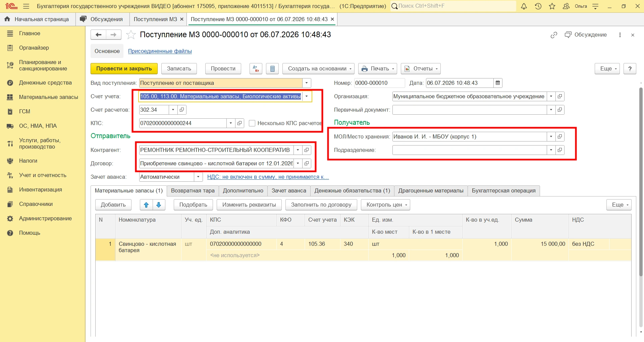Switch to Зачет аванса tab
The height and width of the screenshot is (342, 644).
pos(289,191)
